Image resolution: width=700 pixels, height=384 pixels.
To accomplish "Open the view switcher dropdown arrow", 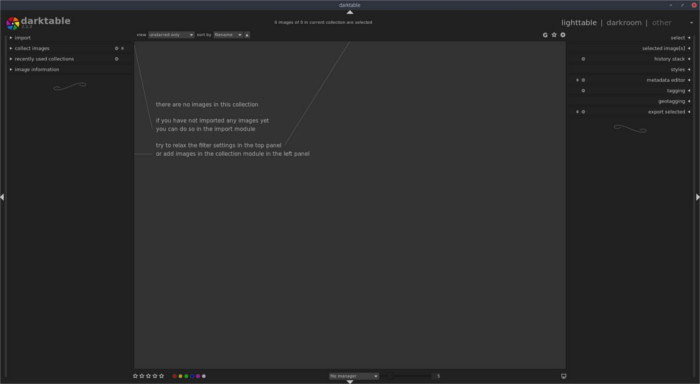I will coord(691,23).
